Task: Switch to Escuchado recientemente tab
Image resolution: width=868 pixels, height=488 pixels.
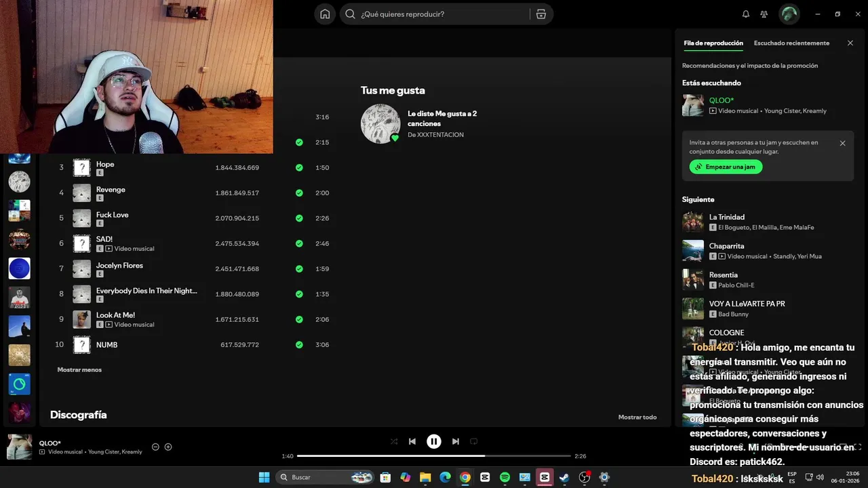Action: click(x=791, y=43)
